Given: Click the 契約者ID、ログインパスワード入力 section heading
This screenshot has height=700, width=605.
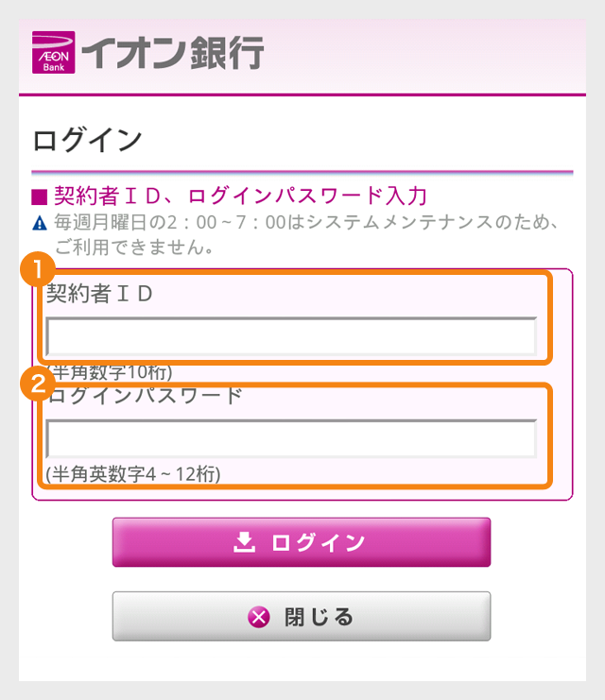Looking at the screenshot, I should pos(241,196).
